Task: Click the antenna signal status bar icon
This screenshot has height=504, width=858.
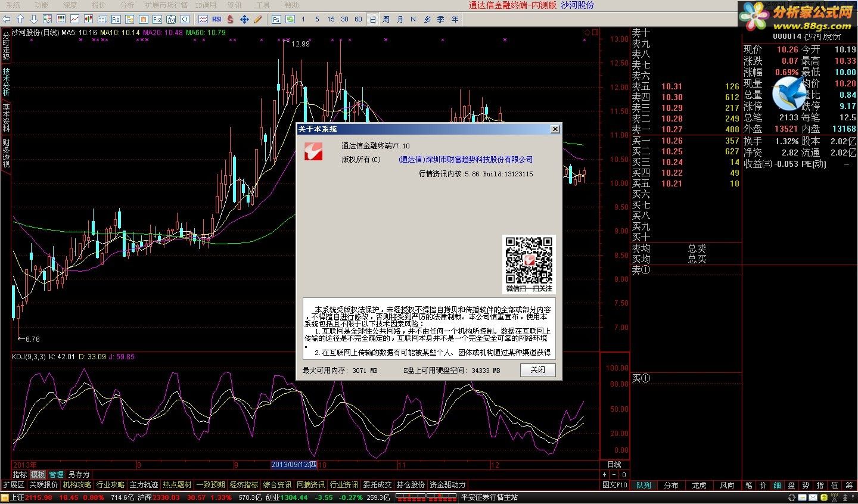Action: pyautogui.click(x=834, y=497)
